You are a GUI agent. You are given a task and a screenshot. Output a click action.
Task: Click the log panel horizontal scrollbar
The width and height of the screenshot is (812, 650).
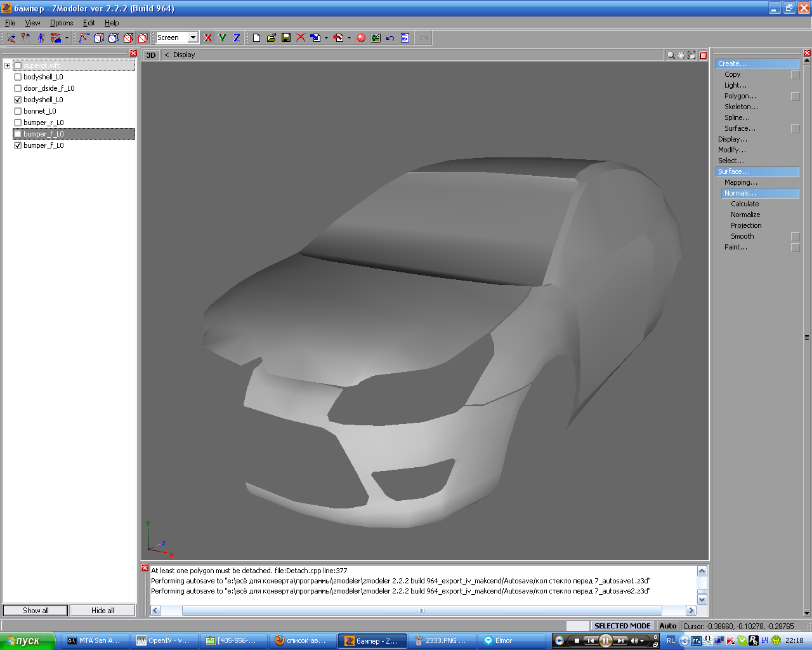click(x=421, y=611)
